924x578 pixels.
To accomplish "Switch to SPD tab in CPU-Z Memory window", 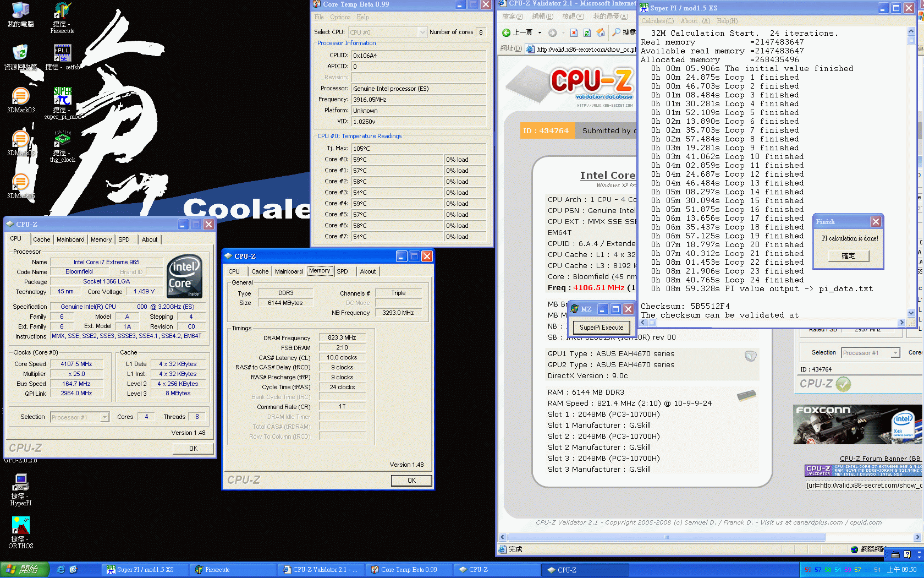I will (x=342, y=271).
